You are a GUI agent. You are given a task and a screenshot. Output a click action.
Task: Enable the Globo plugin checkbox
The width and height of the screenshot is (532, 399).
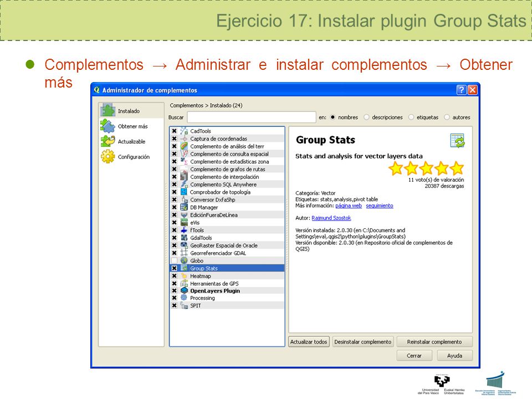(x=175, y=260)
